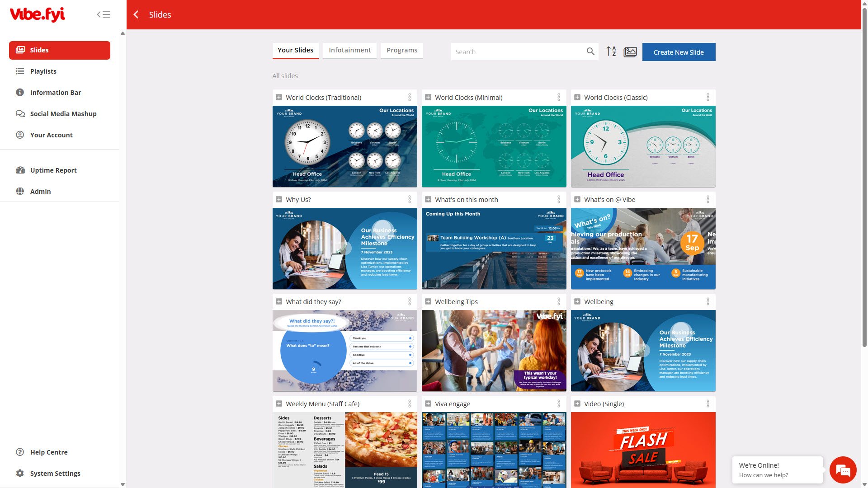This screenshot has width=868, height=488.
Task: Open Uptime Report in the sidebar
Action: pos(53,170)
